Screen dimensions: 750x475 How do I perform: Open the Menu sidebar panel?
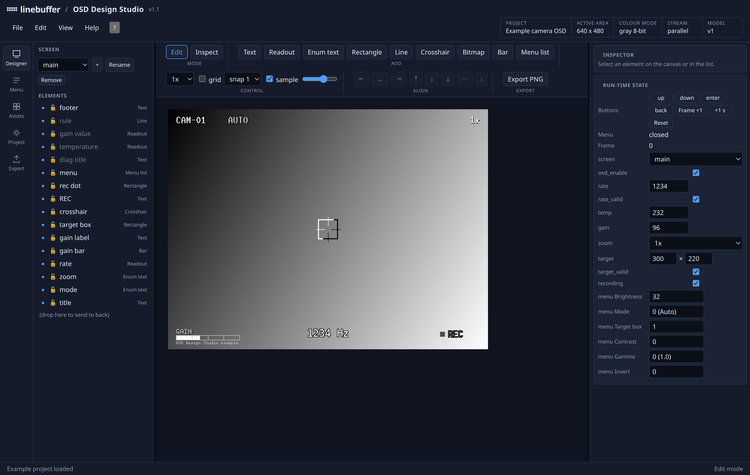tap(16, 84)
